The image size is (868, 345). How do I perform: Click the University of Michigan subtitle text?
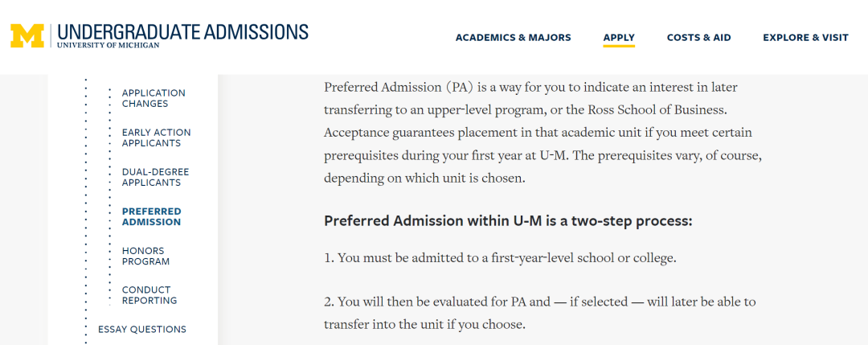click(x=108, y=45)
